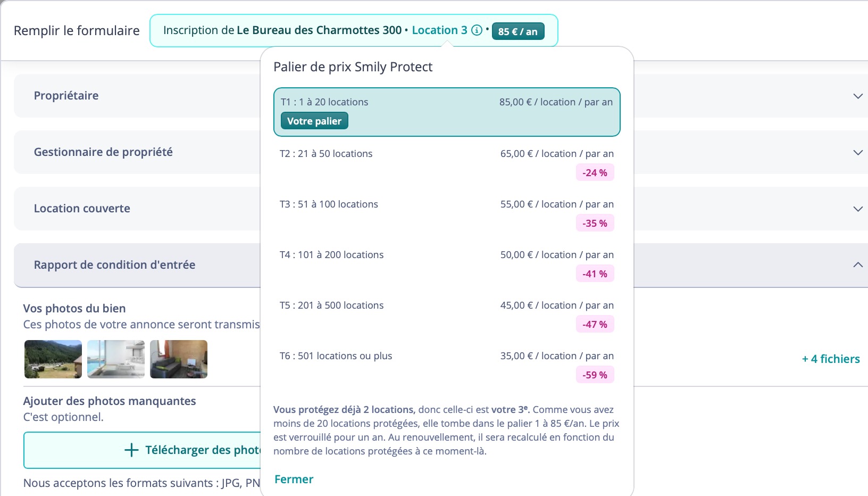Click the -47 % discount badge
The image size is (868, 496).
pos(595,325)
